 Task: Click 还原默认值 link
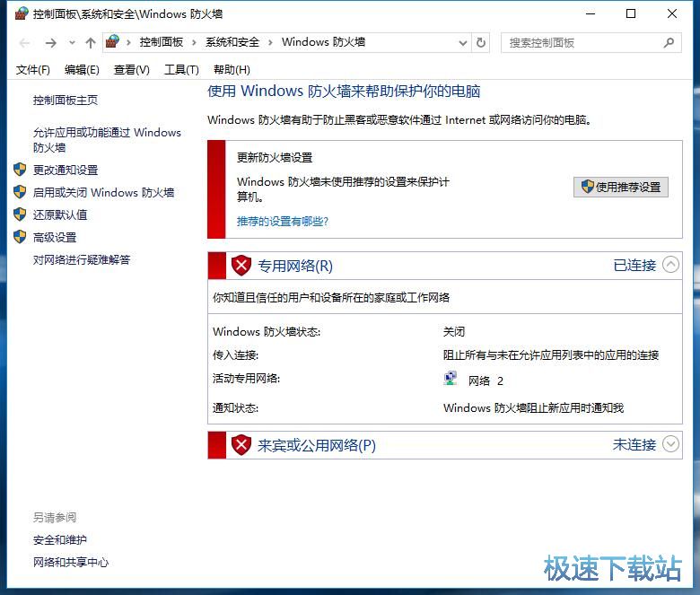[x=60, y=214]
